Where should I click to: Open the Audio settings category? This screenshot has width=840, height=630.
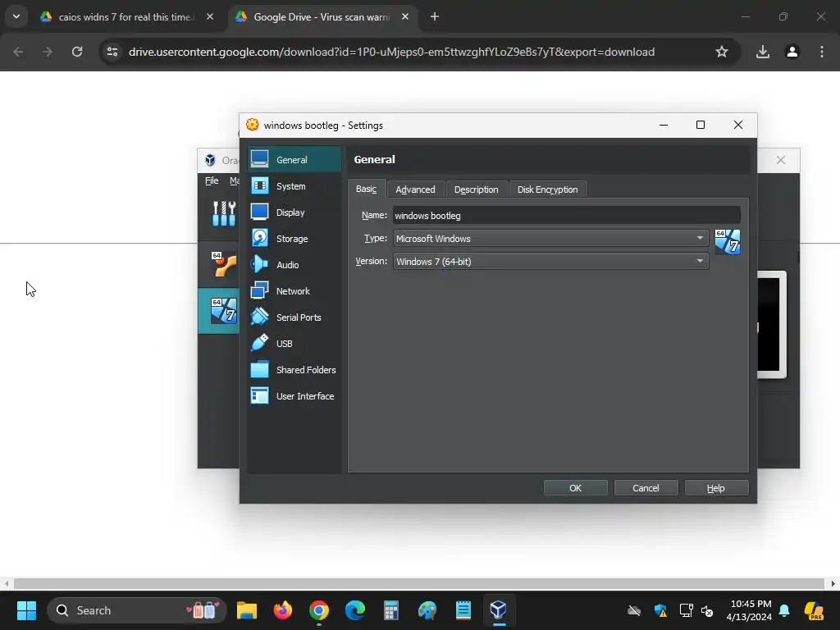point(294,265)
